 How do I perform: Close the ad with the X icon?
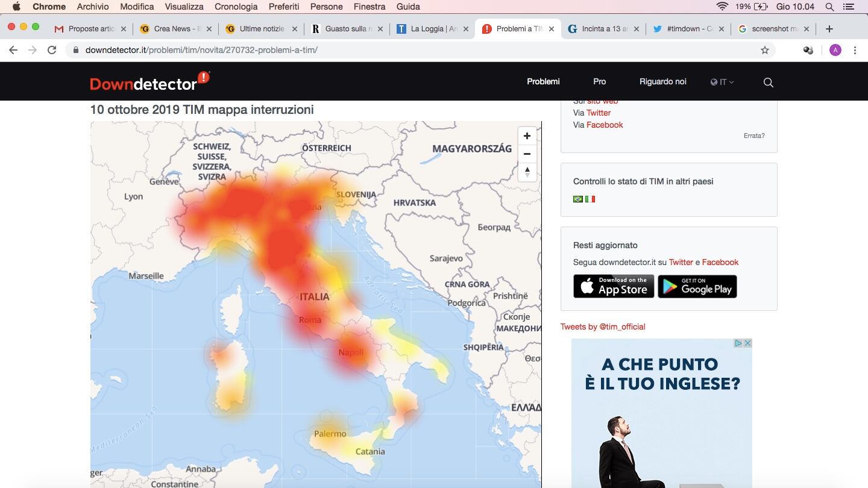(x=747, y=343)
